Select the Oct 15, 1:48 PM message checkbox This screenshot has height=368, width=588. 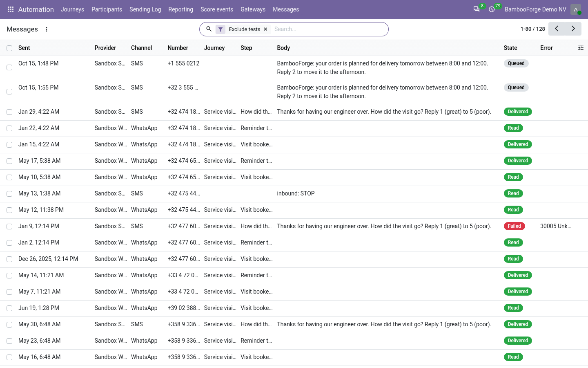click(x=9, y=67)
